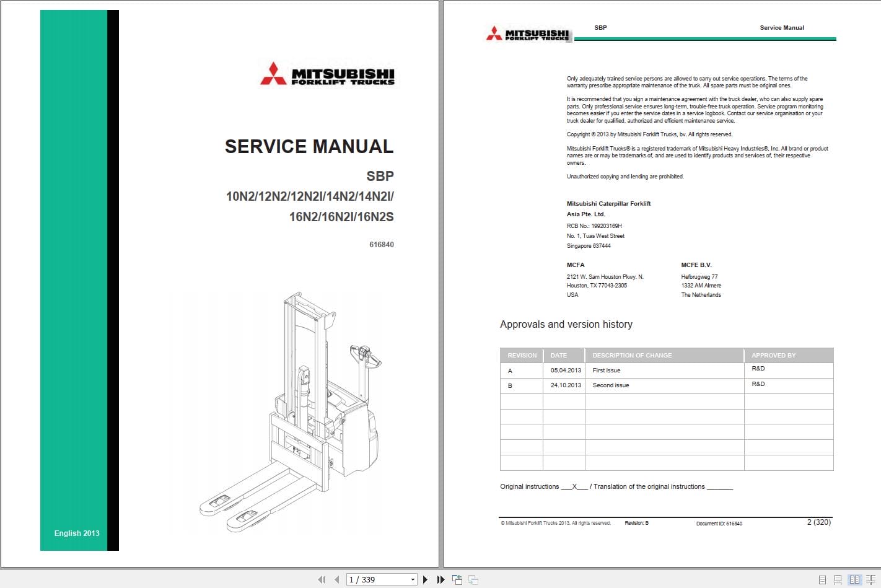Select the Approvals and version history heading

click(x=566, y=324)
